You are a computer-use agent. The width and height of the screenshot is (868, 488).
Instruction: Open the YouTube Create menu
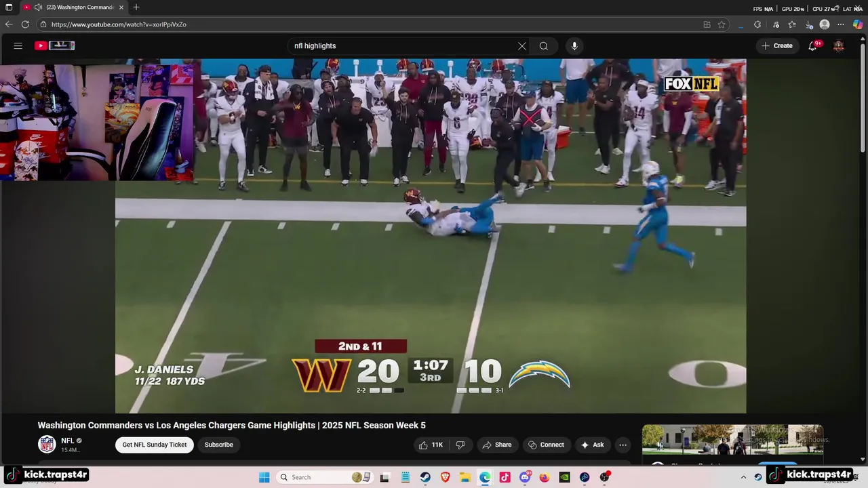[777, 46]
